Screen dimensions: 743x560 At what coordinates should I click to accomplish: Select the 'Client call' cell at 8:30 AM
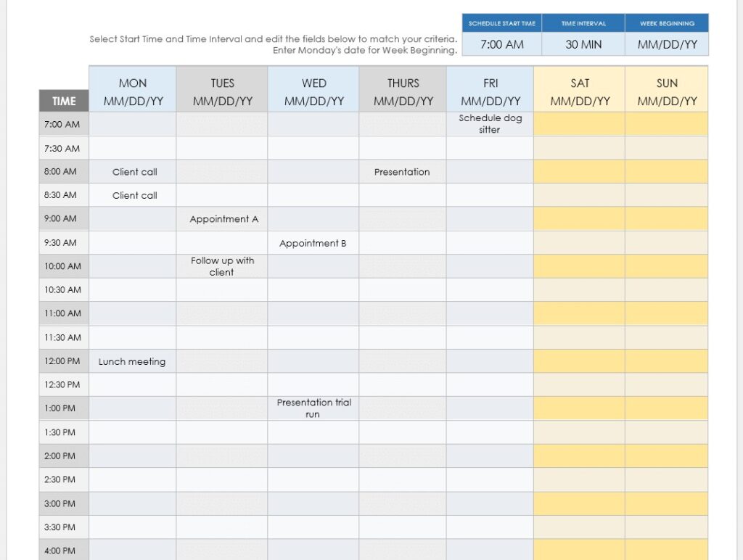pos(133,195)
